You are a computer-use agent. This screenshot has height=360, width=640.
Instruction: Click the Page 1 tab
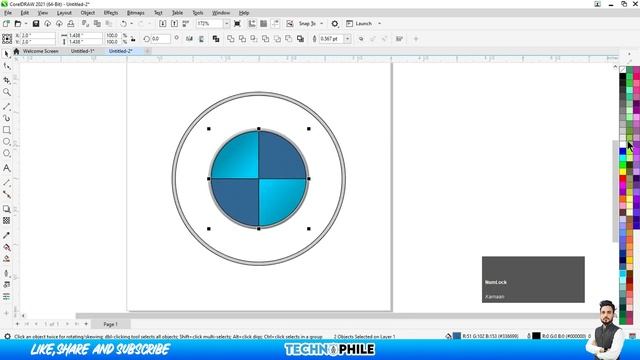pyautogui.click(x=110, y=324)
